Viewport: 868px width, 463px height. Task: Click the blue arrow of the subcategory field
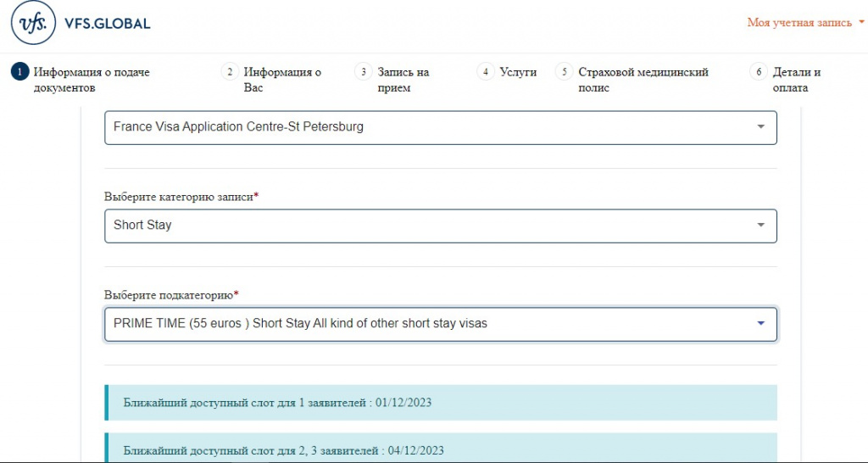point(760,323)
